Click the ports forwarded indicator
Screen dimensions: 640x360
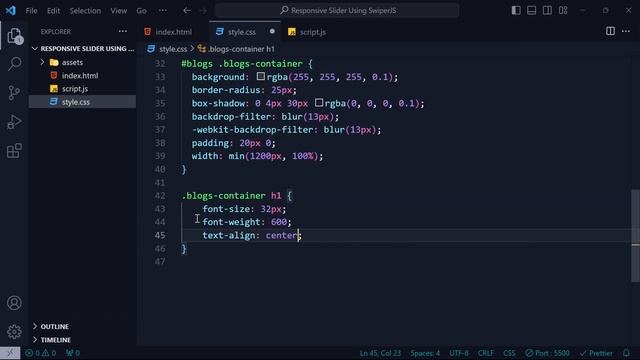click(x=73, y=353)
